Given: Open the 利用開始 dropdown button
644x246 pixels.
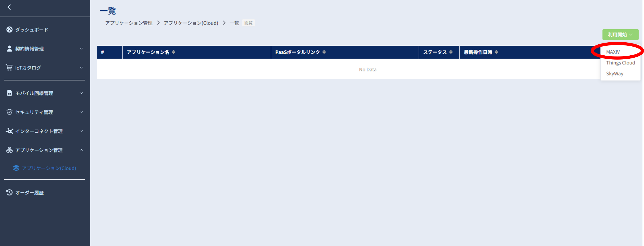Looking at the screenshot, I should click(x=620, y=35).
